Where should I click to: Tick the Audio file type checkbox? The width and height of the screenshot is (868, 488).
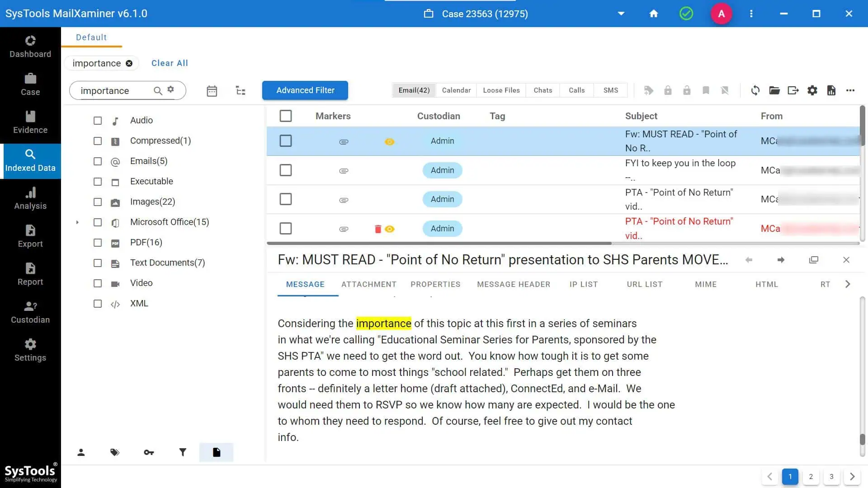point(98,121)
